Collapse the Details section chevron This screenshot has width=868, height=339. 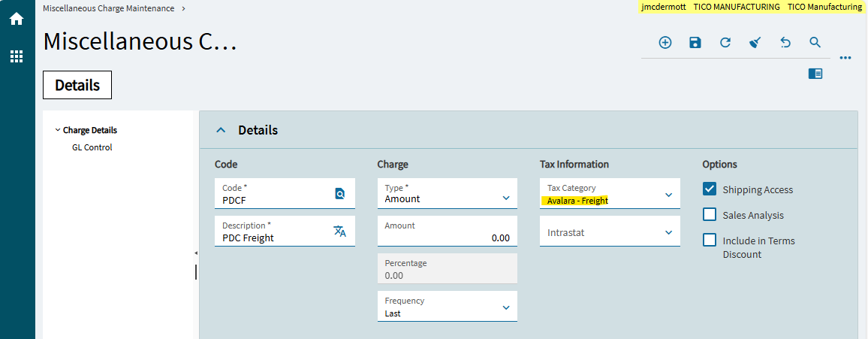tap(221, 130)
